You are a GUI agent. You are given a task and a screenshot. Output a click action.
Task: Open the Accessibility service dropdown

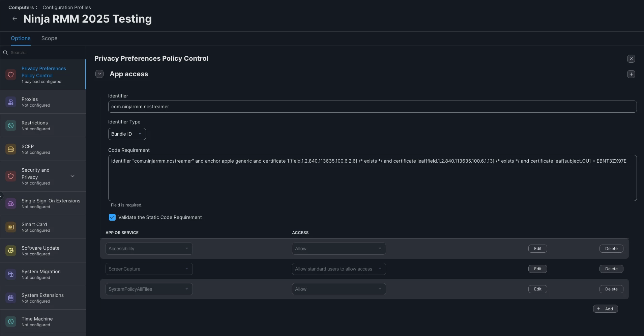point(149,249)
